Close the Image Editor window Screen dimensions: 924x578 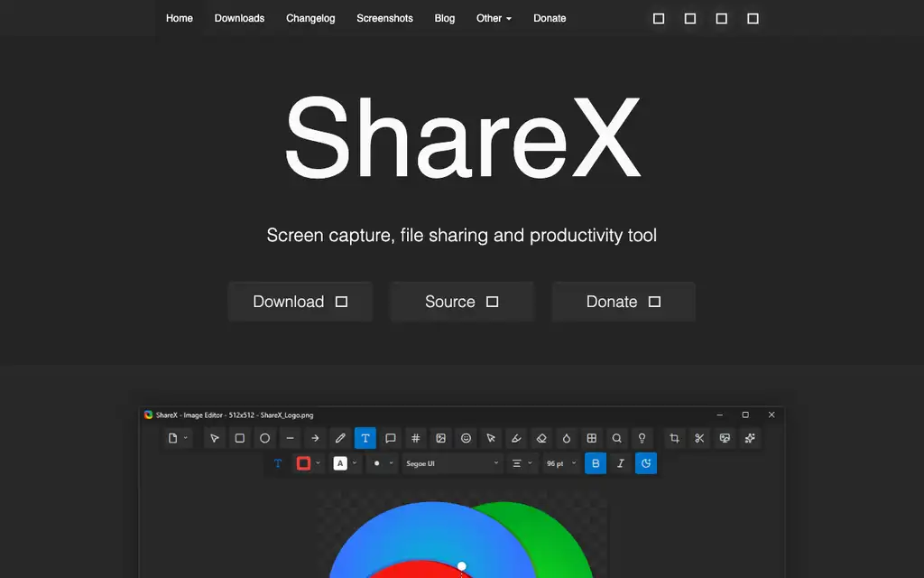coord(772,415)
